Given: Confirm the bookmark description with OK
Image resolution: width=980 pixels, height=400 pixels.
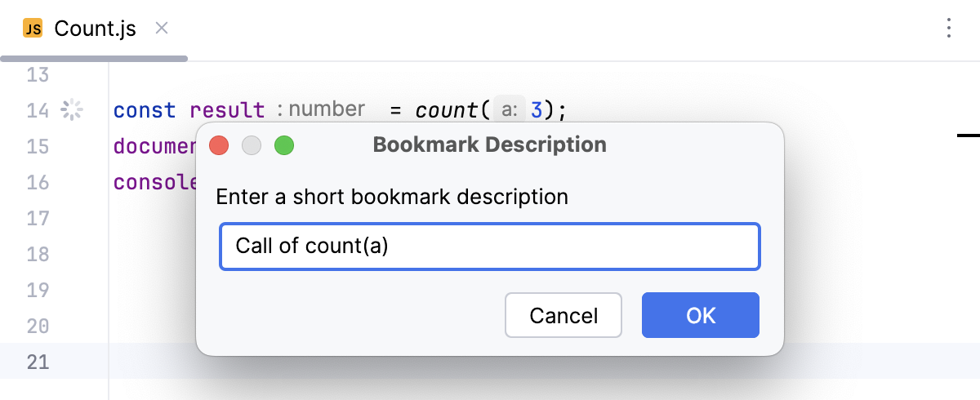Looking at the screenshot, I should click(701, 315).
